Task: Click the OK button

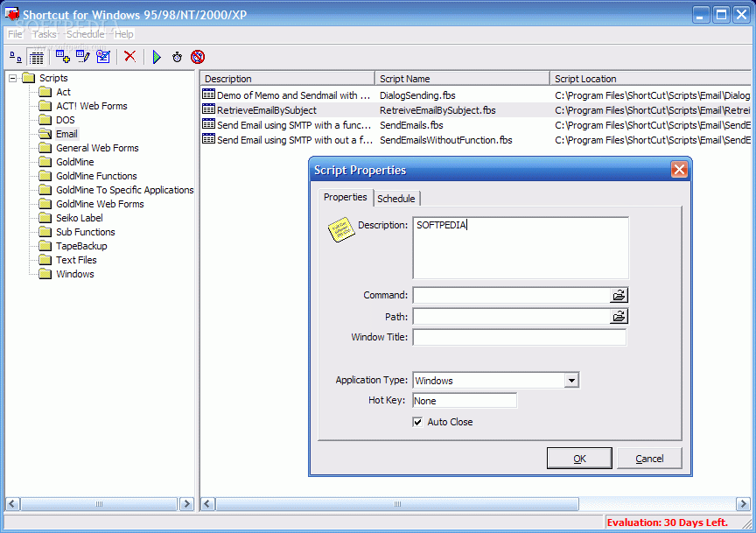Action: point(579,458)
